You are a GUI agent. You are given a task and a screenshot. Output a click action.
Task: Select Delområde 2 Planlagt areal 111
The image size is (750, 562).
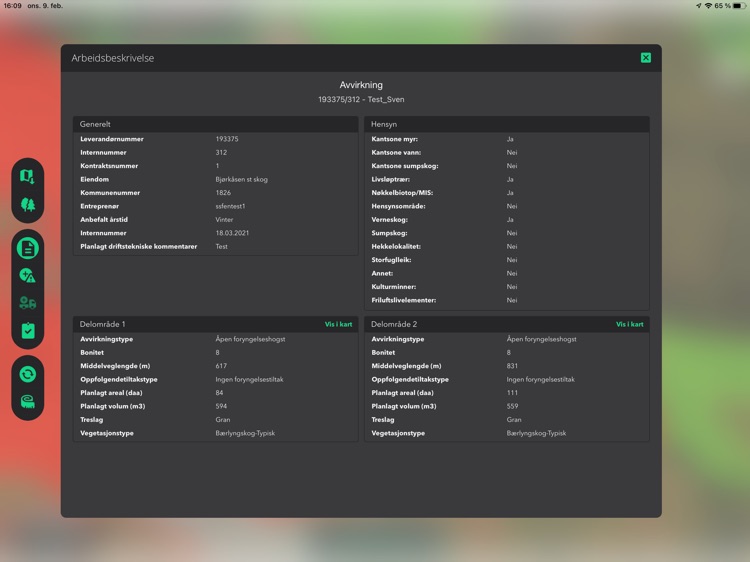tap(512, 393)
